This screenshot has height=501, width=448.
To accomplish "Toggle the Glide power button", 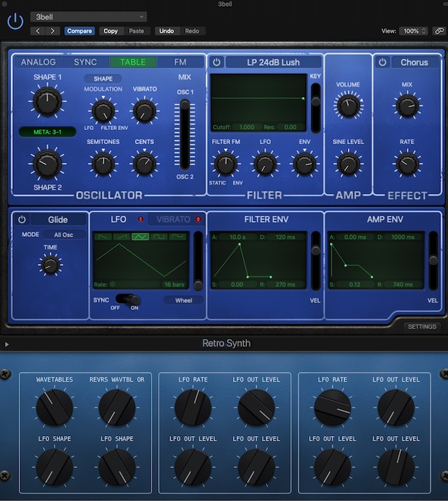I will tap(22, 220).
